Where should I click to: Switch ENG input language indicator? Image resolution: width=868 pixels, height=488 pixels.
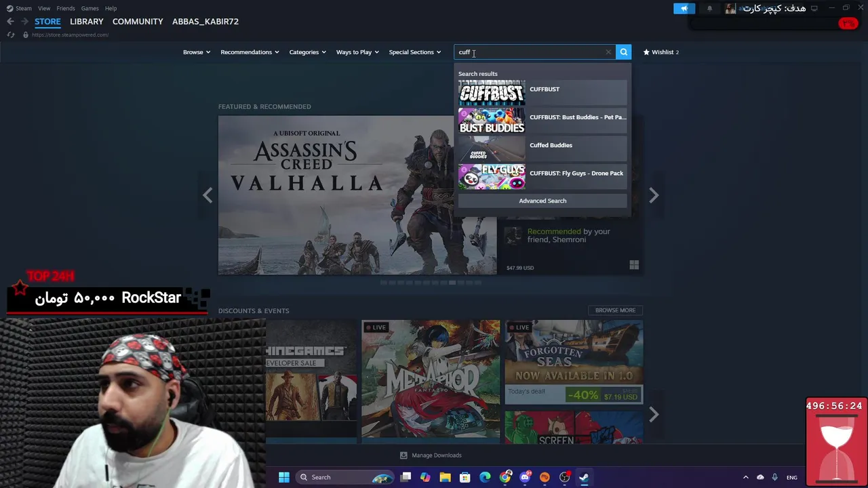[792, 477]
